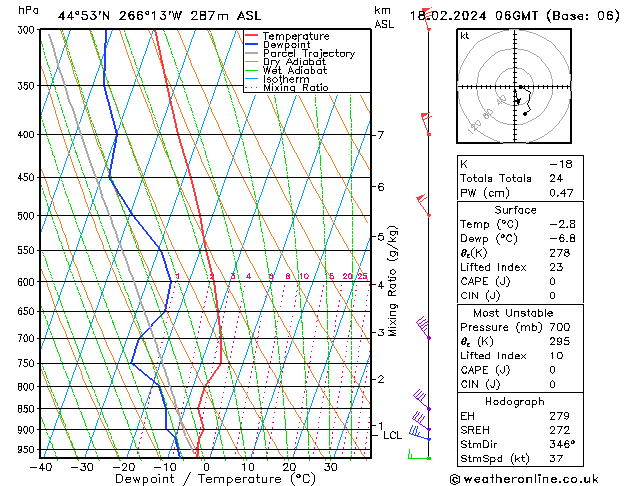Click the Surface section header

tap(515, 210)
